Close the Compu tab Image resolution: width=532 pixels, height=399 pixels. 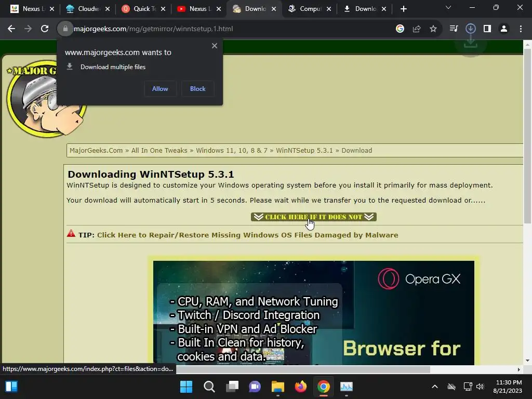pyautogui.click(x=329, y=9)
